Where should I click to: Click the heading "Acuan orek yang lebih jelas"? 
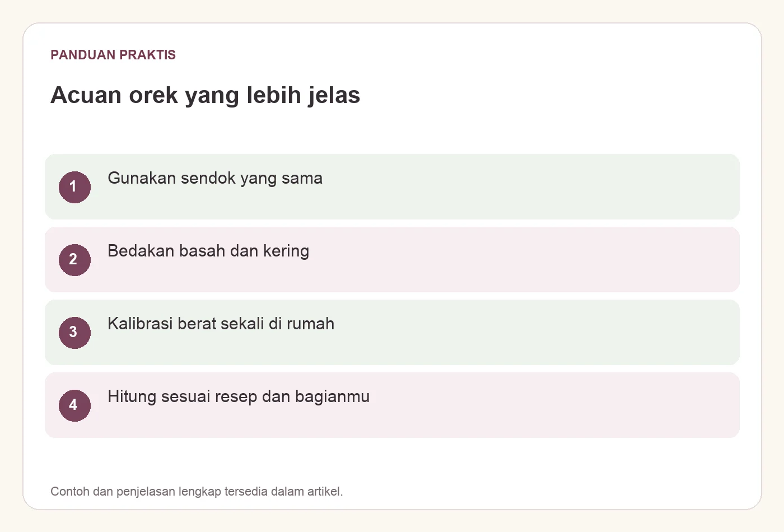point(205,95)
